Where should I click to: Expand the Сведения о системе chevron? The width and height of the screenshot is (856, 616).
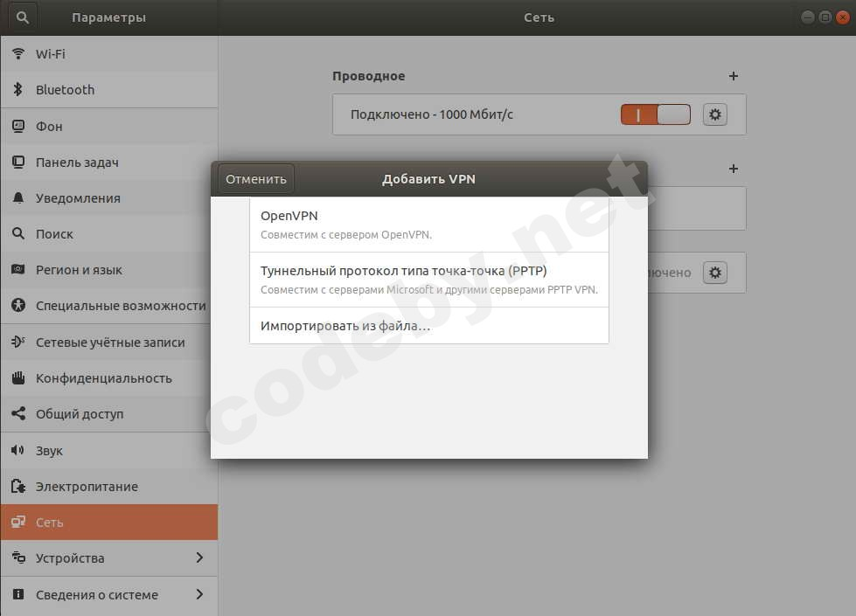click(x=199, y=593)
